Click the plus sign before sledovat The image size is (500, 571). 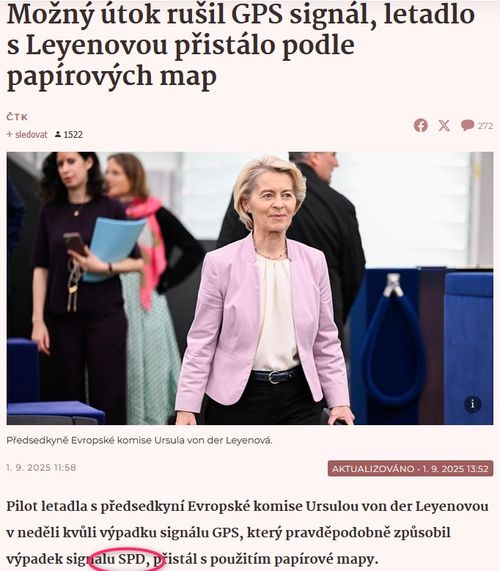[x=9, y=134]
